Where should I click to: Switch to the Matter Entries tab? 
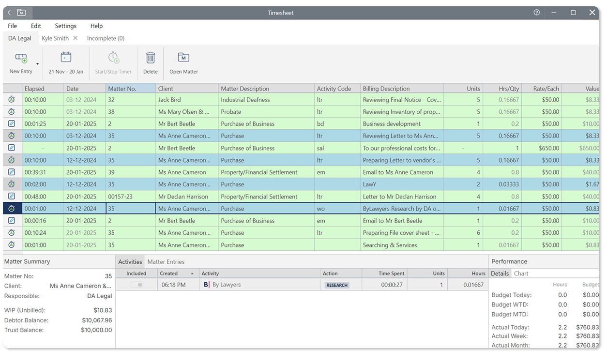point(166,262)
